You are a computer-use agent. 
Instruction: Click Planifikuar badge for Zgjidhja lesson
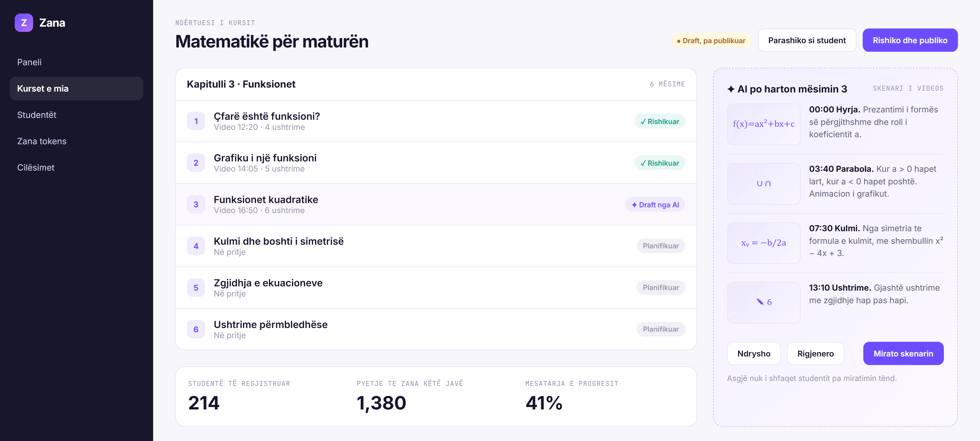click(x=661, y=288)
